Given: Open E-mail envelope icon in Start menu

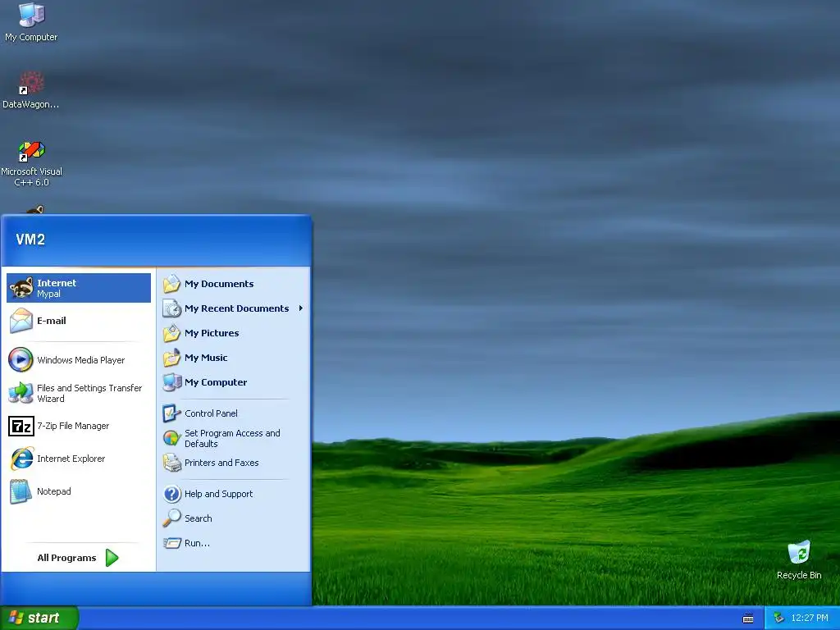Looking at the screenshot, I should click(x=21, y=321).
